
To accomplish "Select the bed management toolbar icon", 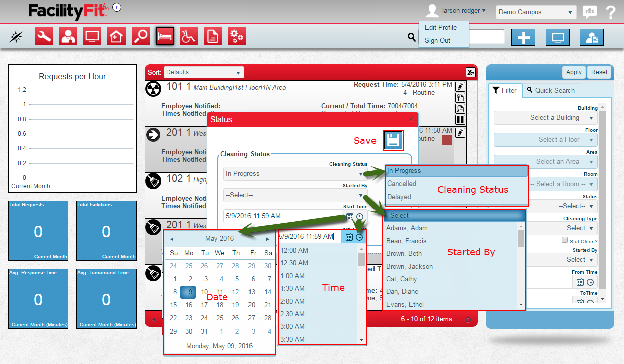I will pyautogui.click(x=165, y=36).
